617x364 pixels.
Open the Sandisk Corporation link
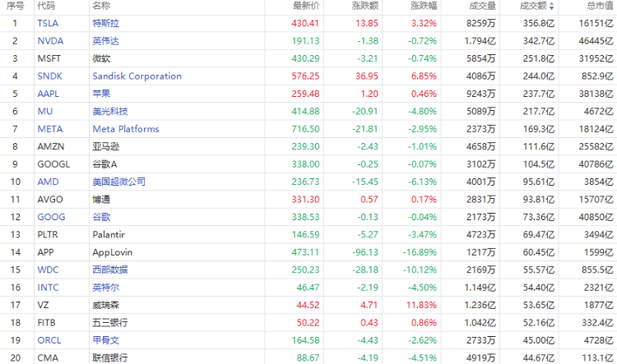click(x=137, y=76)
